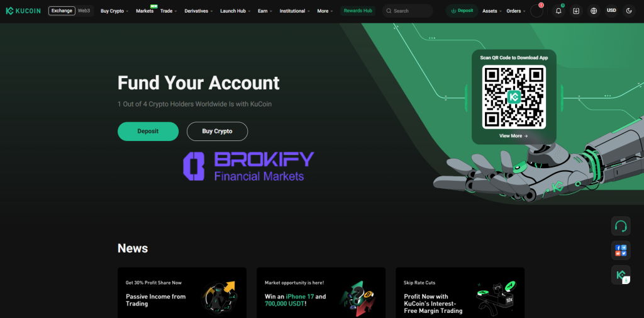Open the Assets dropdown
This screenshot has width=644, height=318.
coord(492,11)
